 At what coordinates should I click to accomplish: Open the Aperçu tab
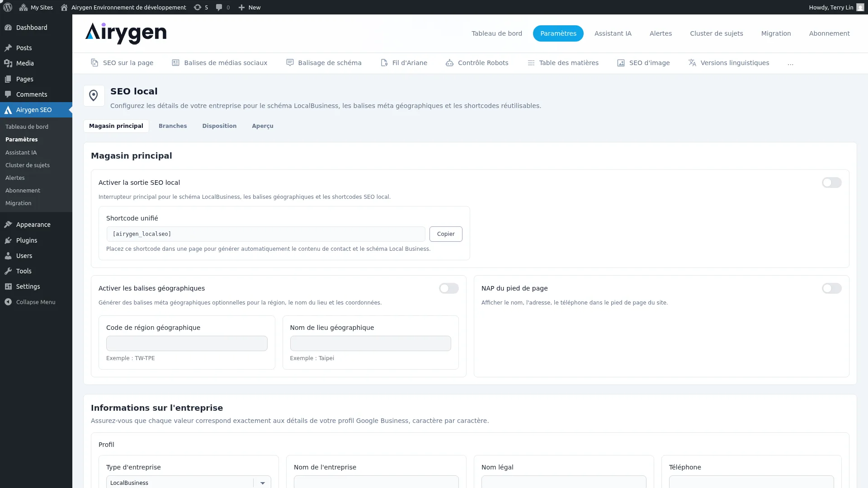(263, 126)
